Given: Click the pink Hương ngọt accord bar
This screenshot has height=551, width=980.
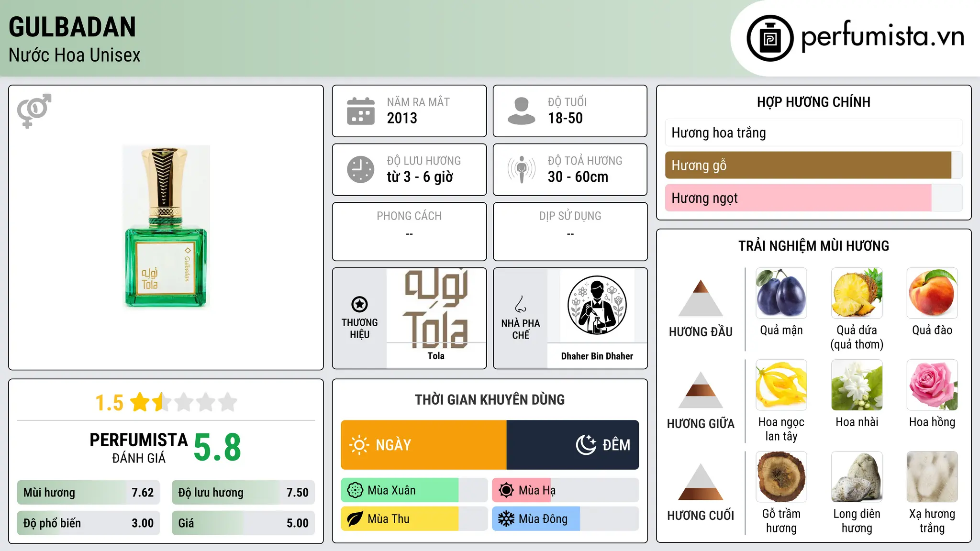Looking at the screenshot, I should click(814, 198).
